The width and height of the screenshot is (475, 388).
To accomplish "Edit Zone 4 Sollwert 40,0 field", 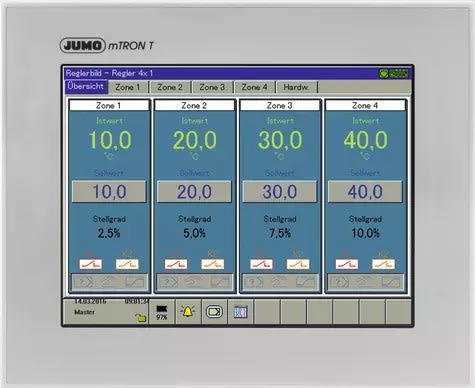I will [365, 192].
